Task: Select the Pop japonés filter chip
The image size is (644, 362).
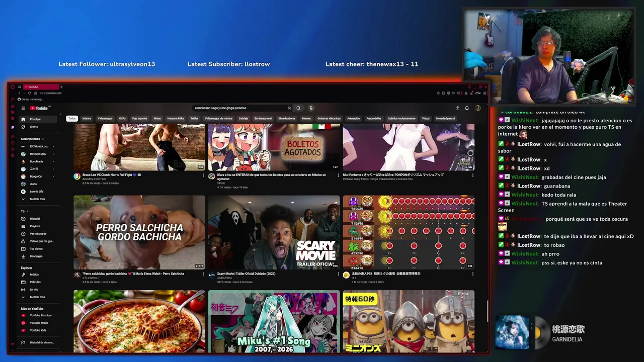Action: tap(139, 119)
